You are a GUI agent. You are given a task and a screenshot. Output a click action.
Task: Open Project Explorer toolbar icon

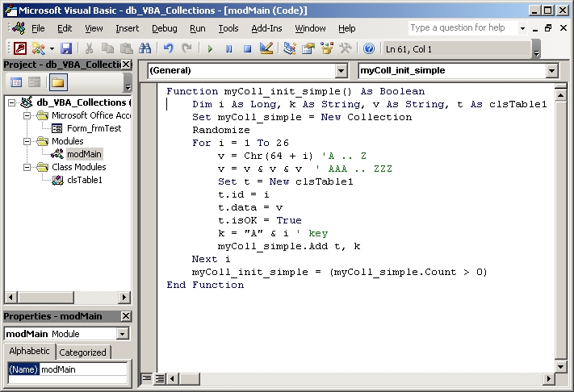pos(290,48)
